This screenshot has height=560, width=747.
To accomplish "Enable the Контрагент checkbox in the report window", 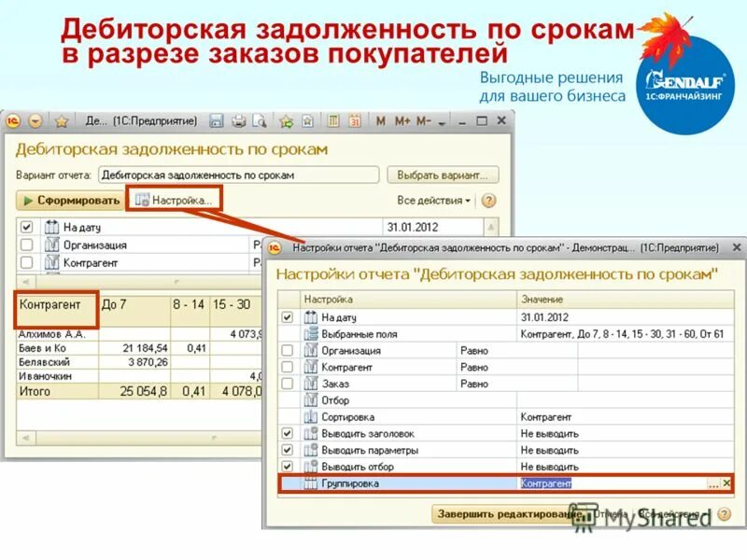I will pyautogui.click(x=27, y=262).
